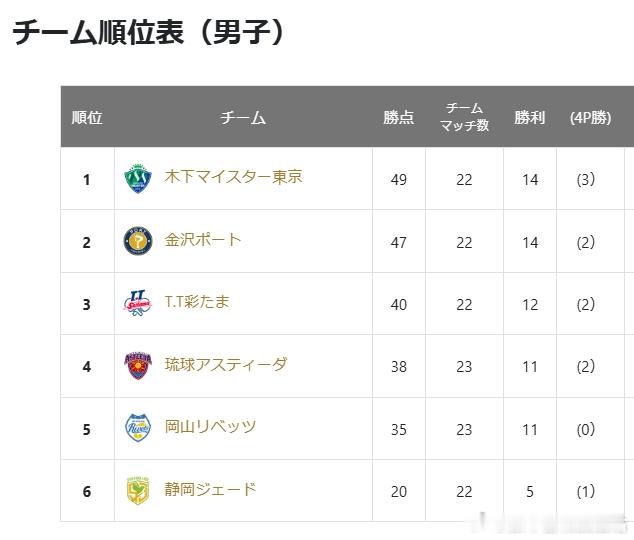634x540 pixels.
Task: Click the 順位 column header
Action: tap(87, 117)
